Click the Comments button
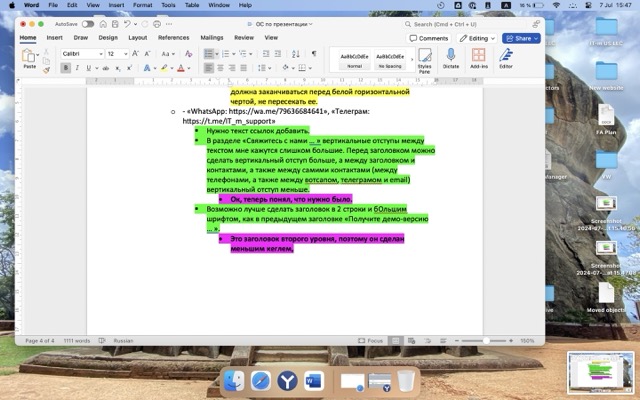640x400 pixels. click(x=429, y=38)
